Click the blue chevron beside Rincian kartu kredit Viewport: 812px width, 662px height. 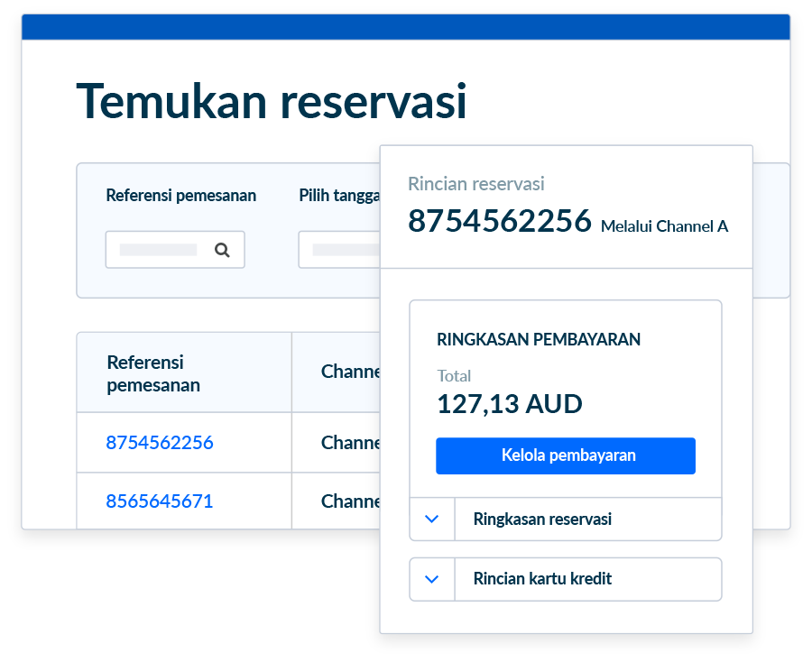(x=431, y=579)
